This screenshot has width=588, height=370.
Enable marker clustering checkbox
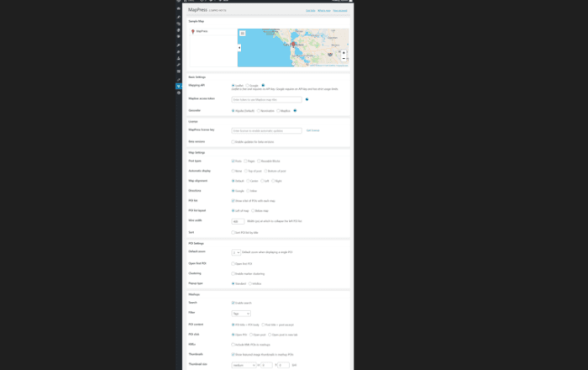[x=233, y=273]
